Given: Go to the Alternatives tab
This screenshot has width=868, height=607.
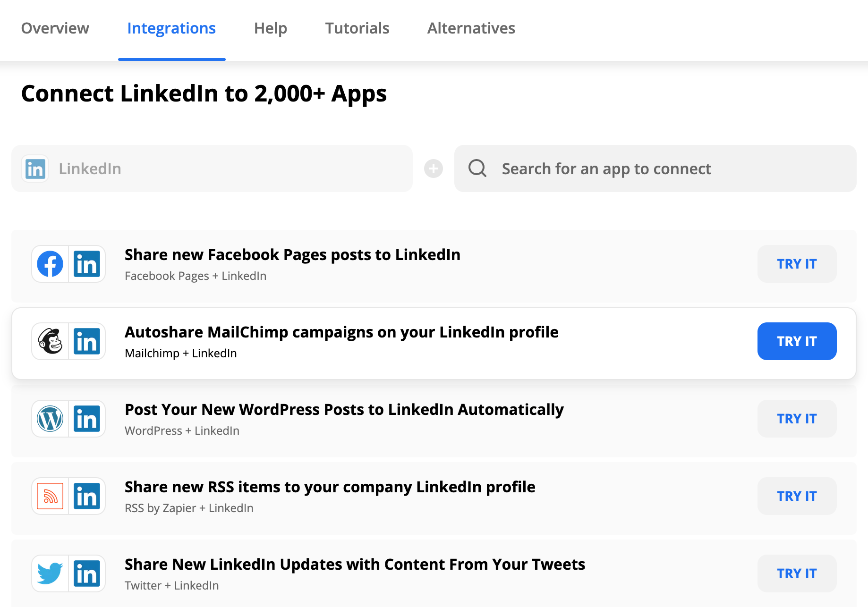Looking at the screenshot, I should (x=471, y=28).
